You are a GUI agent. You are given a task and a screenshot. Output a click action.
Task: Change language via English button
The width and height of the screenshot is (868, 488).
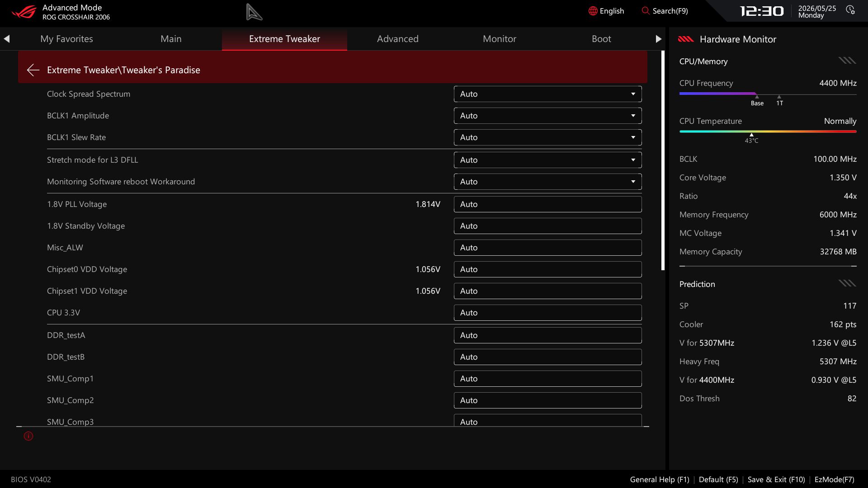coord(606,11)
